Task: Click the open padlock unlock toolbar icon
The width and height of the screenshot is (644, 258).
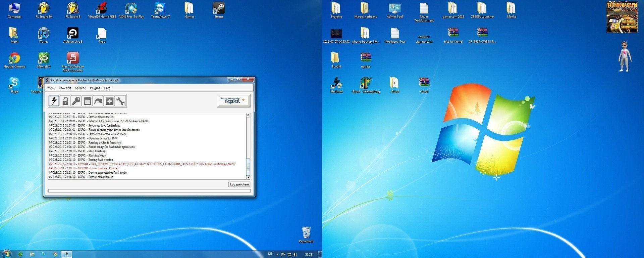Action: coord(65,101)
